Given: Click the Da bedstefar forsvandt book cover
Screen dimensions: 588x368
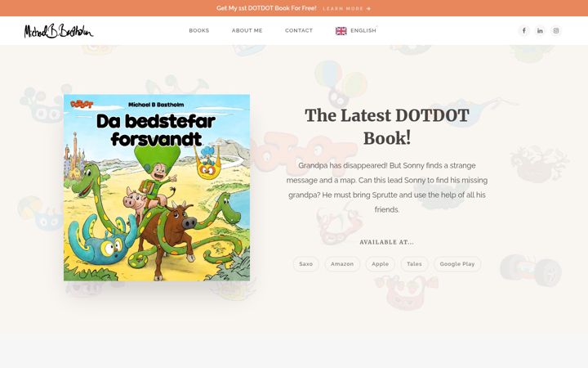Looking at the screenshot, I should click(157, 187).
